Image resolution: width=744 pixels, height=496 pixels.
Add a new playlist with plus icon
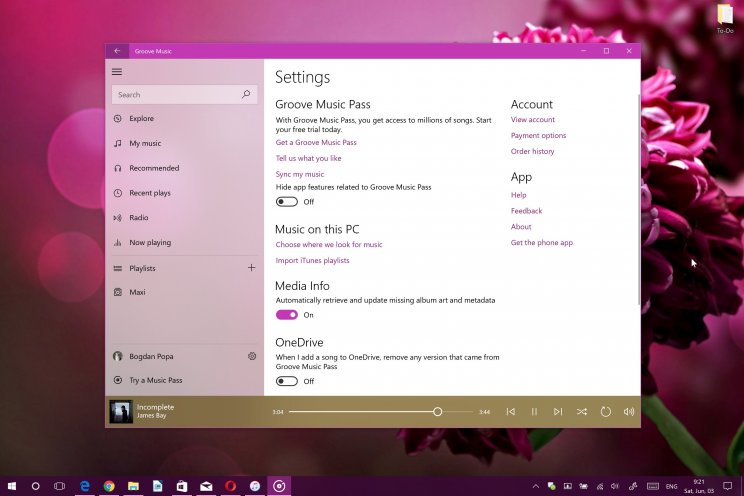[251, 268]
